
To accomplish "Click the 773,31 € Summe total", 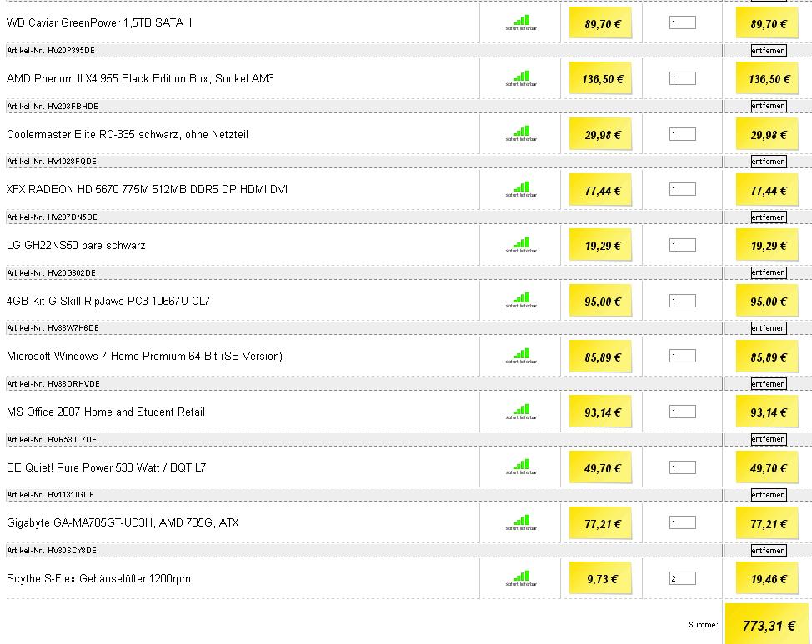I will (769, 626).
